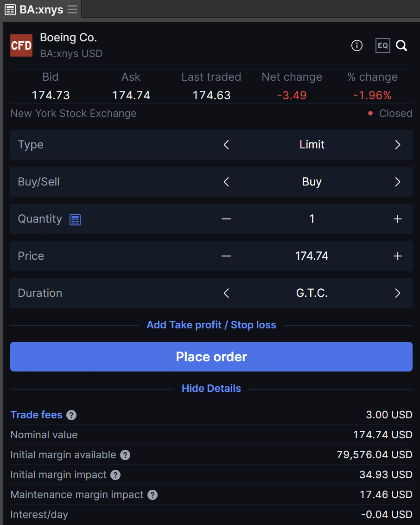Click the Buy direction value
The height and width of the screenshot is (525, 420).
point(312,182)
